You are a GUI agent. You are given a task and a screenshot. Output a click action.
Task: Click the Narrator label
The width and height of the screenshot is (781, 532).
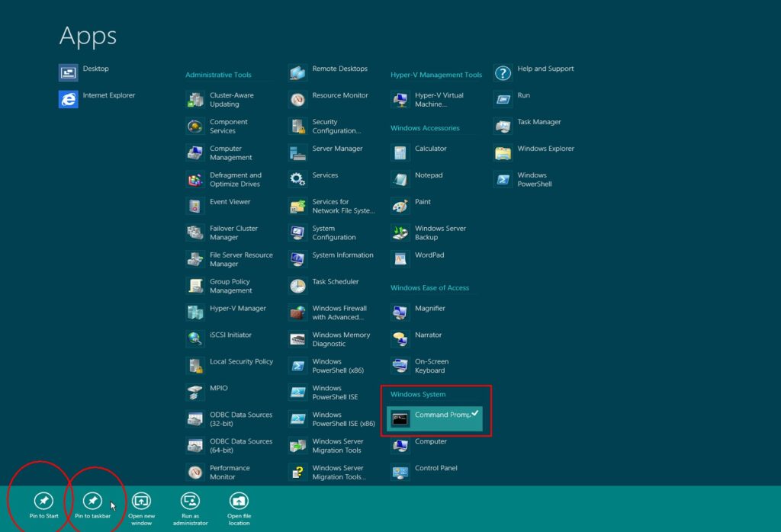click(429, 335)
